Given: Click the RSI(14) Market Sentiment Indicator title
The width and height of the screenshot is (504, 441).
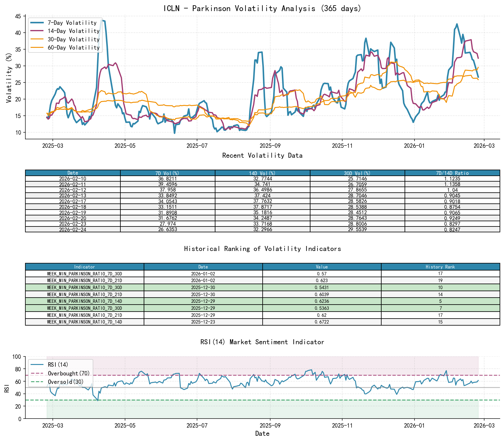Looking at the screenshot, I should point(262,342).
